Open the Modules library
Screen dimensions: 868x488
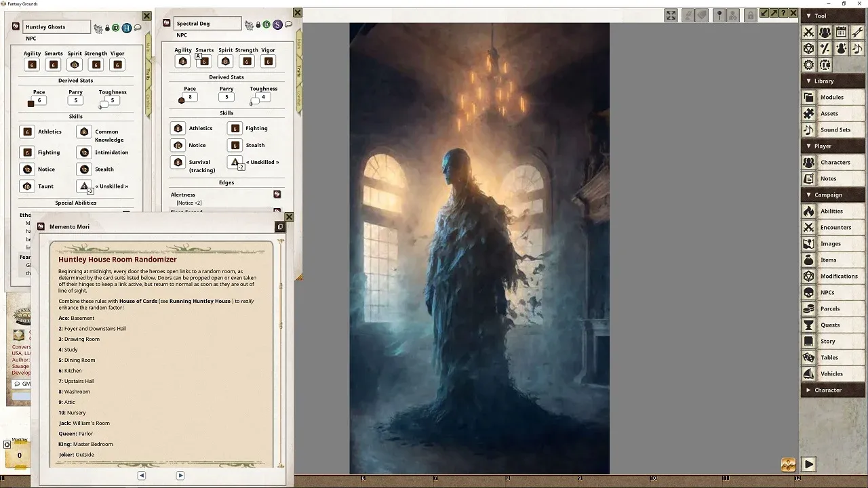(x=833, y=97)
